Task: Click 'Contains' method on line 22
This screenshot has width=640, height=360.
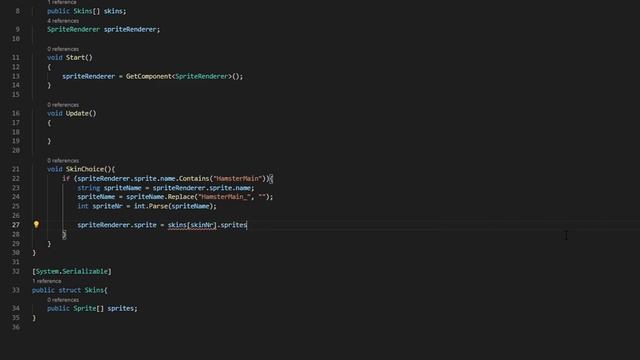Action: [x=194, y=178]
